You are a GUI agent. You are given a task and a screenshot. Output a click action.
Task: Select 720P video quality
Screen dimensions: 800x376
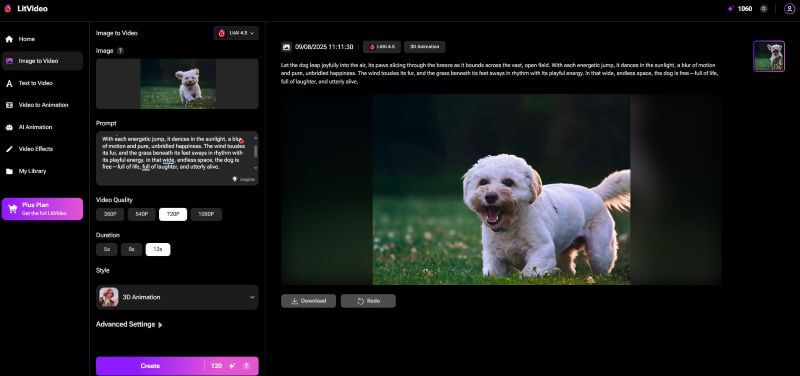pos(173,214)
